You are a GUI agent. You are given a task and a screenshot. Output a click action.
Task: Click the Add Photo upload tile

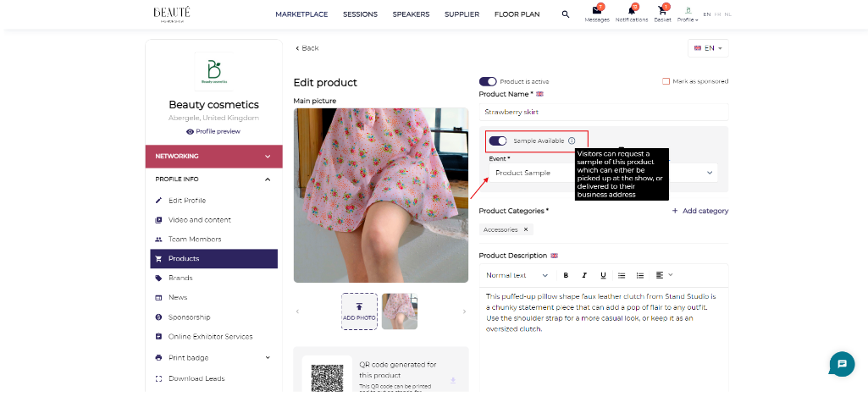[x=359, y=311]
